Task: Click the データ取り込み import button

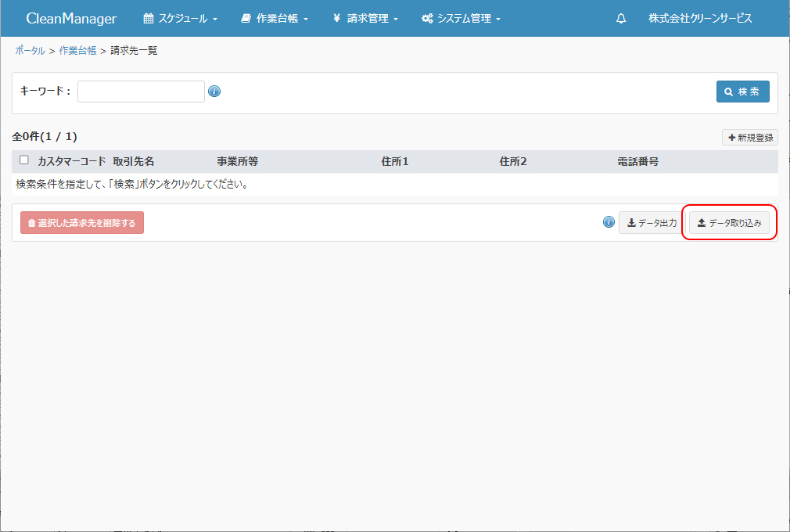Action: pyautogui.click(x=729, y=223)
